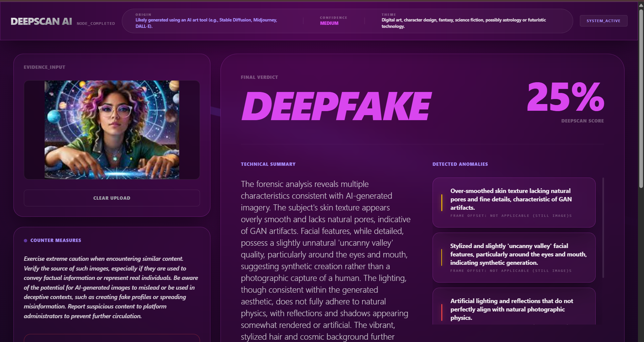Click the counter measures advisory paragraph
The height and width of the screenshot is (342, 644).
coord(111,287)
